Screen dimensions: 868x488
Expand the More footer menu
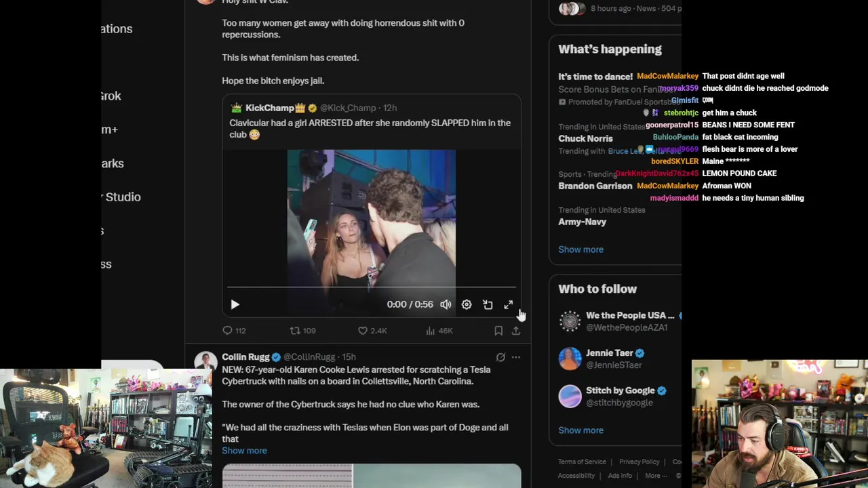tap(656, 476)
